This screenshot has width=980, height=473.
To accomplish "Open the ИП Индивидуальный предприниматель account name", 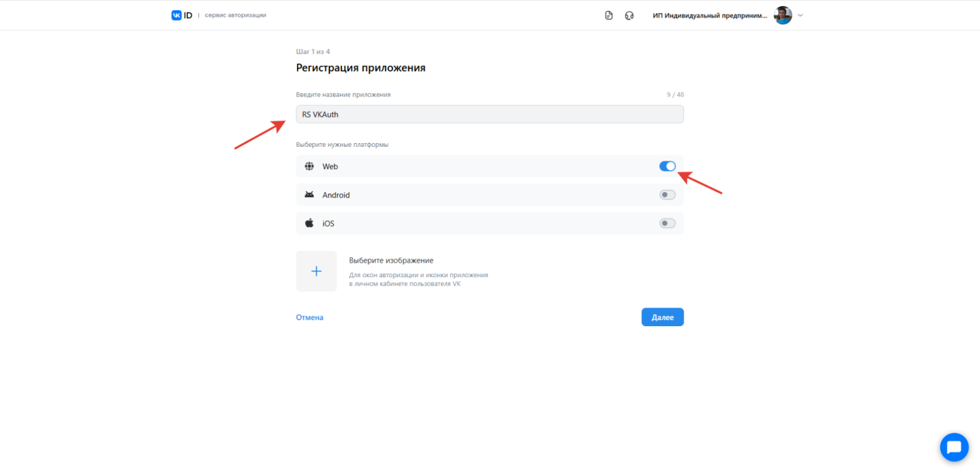I will click(x=709, y=16).
